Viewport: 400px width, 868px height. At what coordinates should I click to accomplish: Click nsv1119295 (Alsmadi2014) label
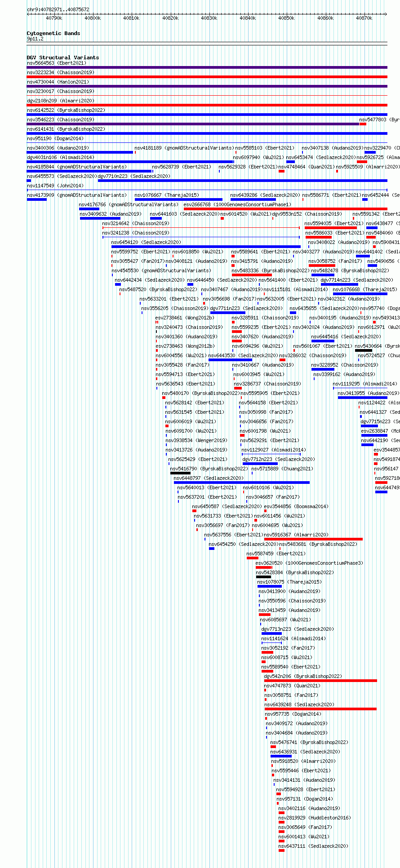365,384
